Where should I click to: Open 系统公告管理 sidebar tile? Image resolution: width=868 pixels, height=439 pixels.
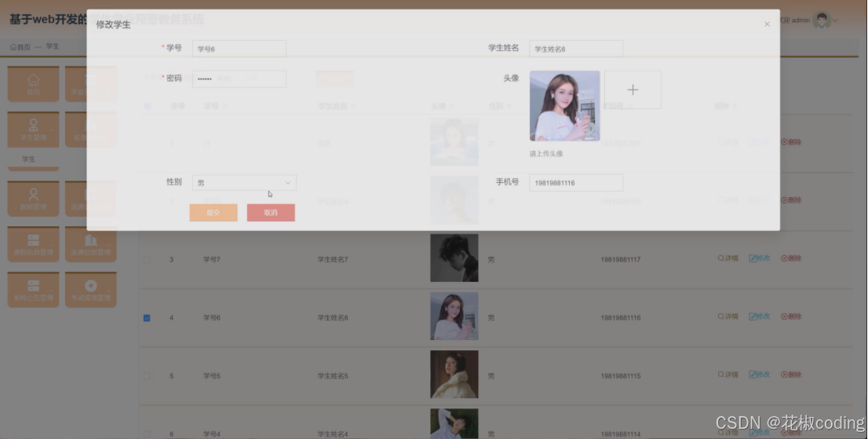click(33, 290)
